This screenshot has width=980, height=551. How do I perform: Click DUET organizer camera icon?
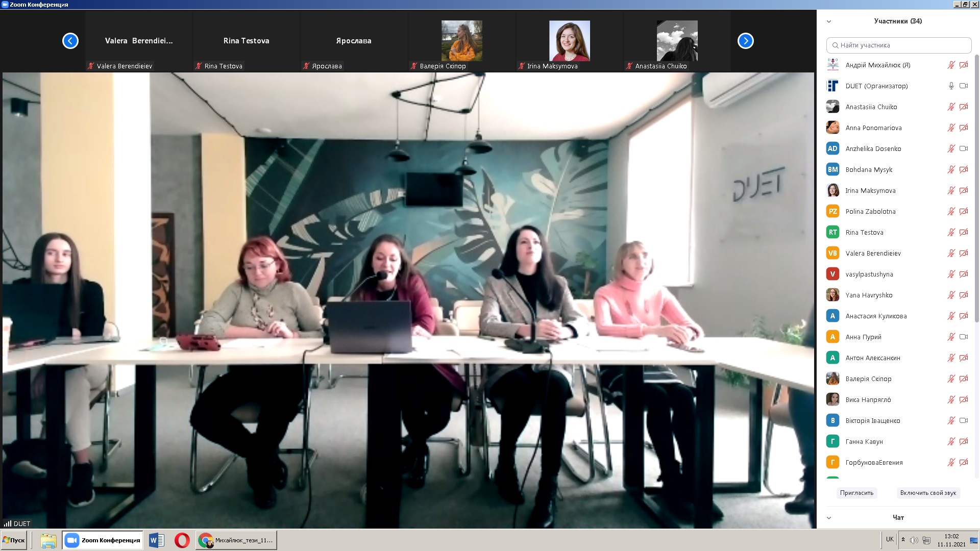pos(964,86)
